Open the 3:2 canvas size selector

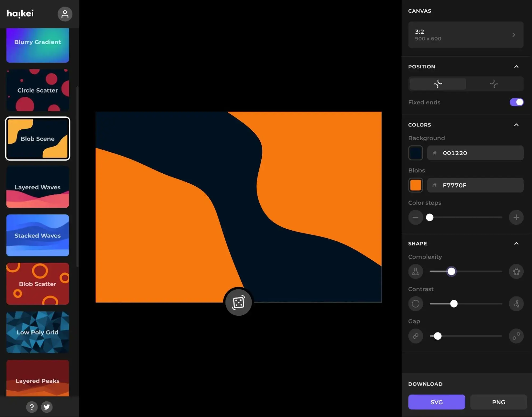[x=466, y=35]
